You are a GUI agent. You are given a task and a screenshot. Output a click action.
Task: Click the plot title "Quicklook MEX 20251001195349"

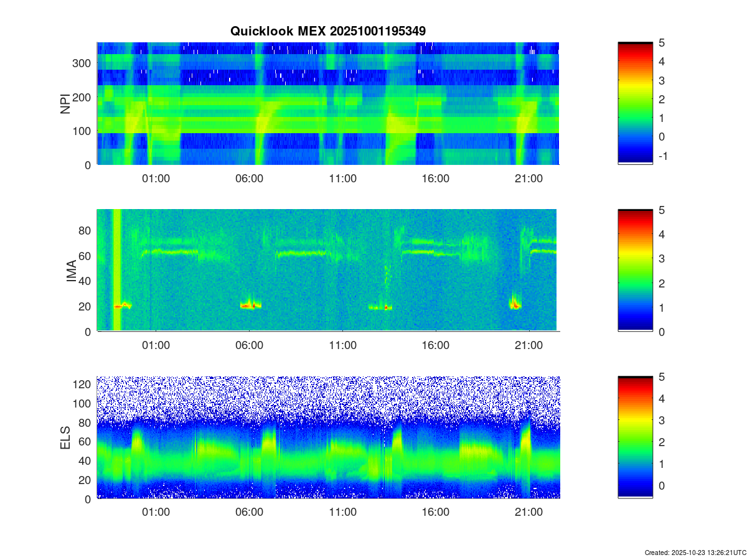[x=327, y=30]
